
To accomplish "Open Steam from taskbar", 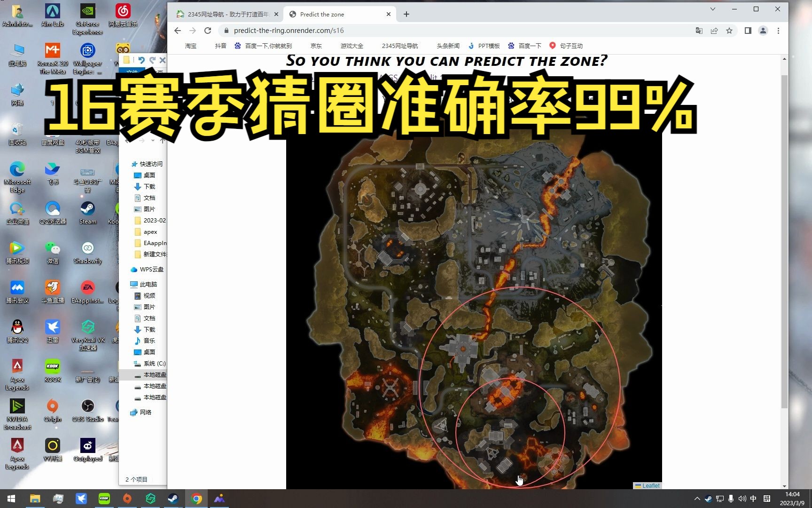I will pos(173,499).
